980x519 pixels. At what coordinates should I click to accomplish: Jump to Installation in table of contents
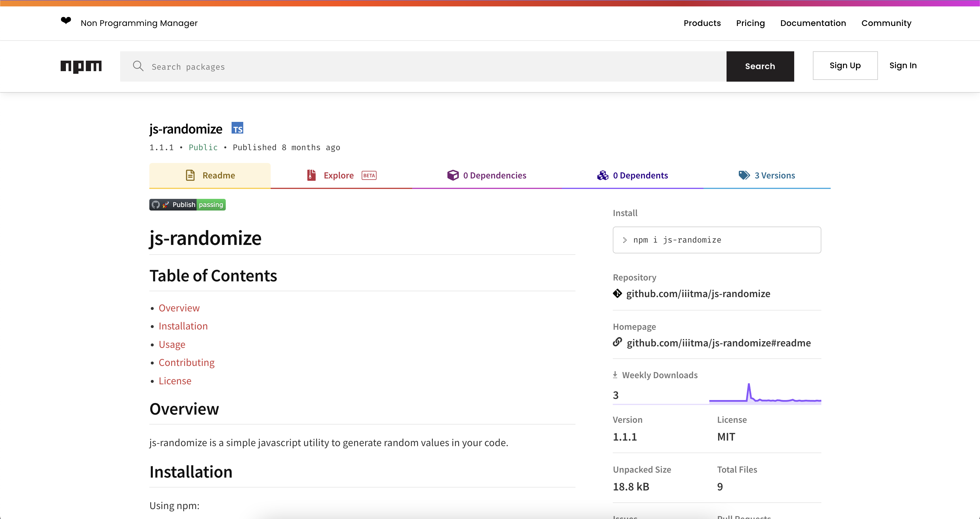(183, 326)
